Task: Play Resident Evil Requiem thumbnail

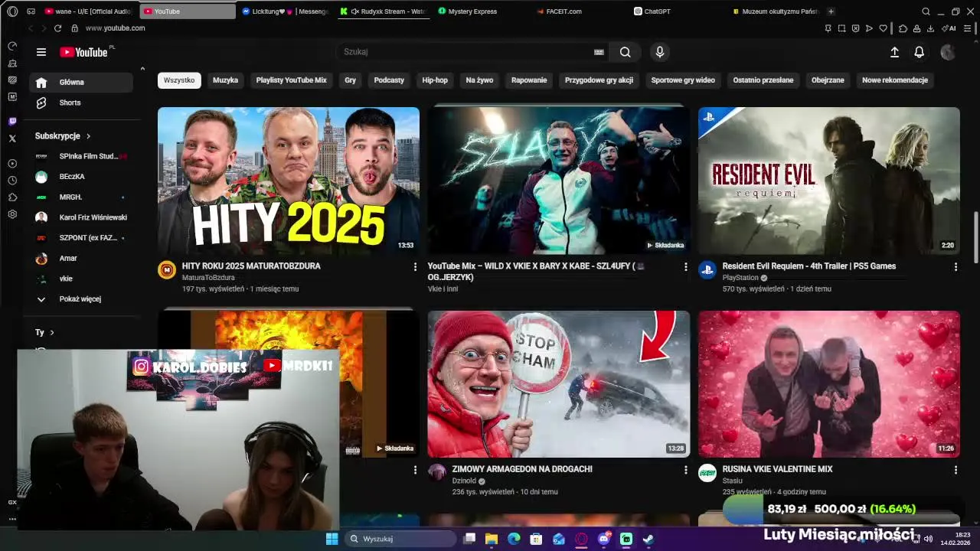Action: click(829, 181)
